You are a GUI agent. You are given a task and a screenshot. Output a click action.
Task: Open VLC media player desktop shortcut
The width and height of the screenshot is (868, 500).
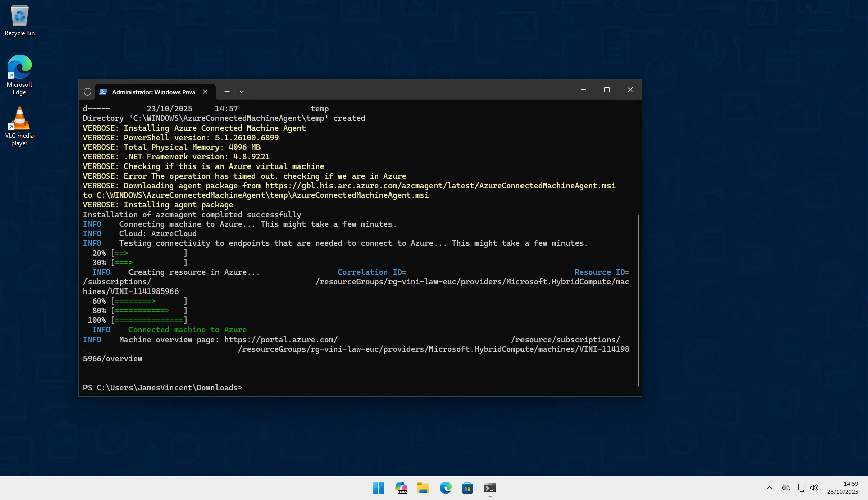coord(20,127)
